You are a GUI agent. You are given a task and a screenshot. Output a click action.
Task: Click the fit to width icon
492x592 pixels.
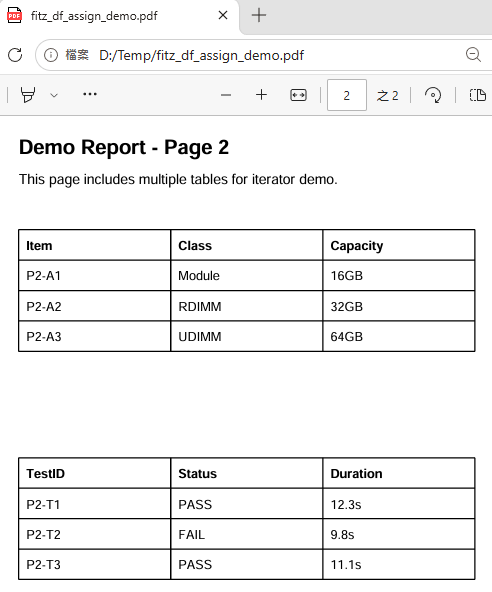click(298, 95)
